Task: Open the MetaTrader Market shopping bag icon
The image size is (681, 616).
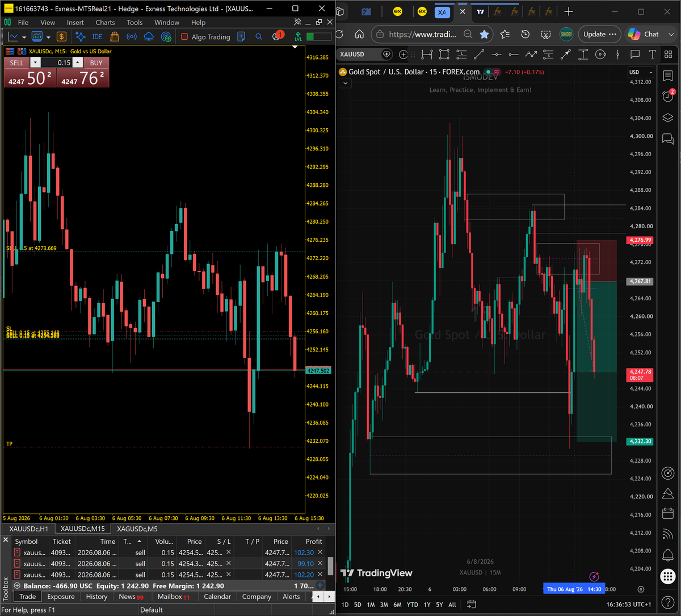Action: [x=115, y=37]
